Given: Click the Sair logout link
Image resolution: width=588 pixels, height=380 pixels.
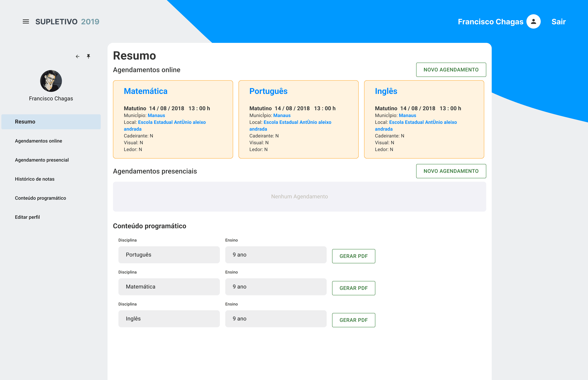Looking at the screenshot, I should [558, 22].
